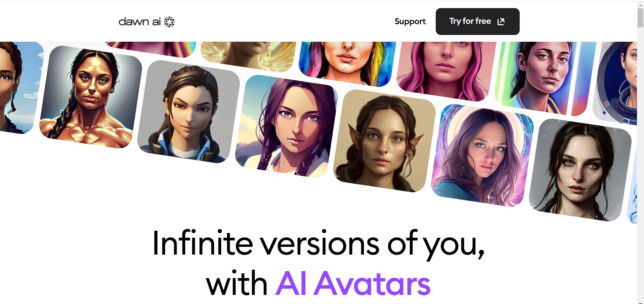The height and width of the screenshot is (304, 644).
Task: Click the Try for free button
Action: (x=477, y=22)
